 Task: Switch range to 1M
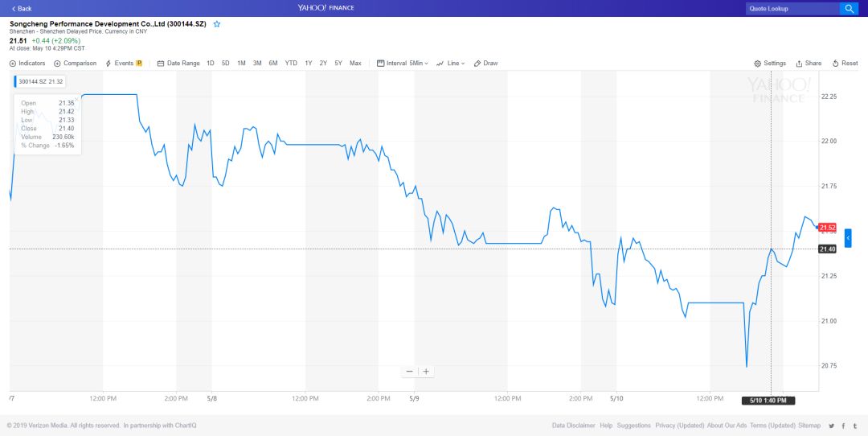pyautogui.click(x=241, y=64)
